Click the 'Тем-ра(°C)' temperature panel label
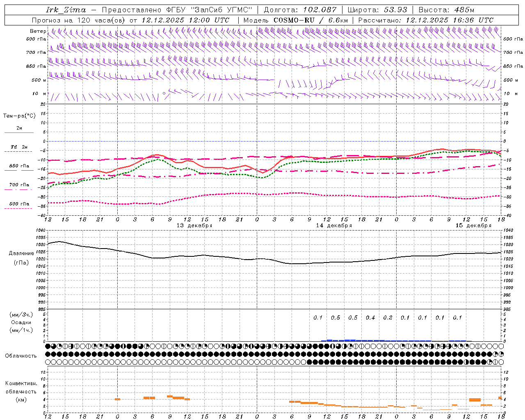The width and height of the screenshot is (525, 420). (x=19, y=116)
